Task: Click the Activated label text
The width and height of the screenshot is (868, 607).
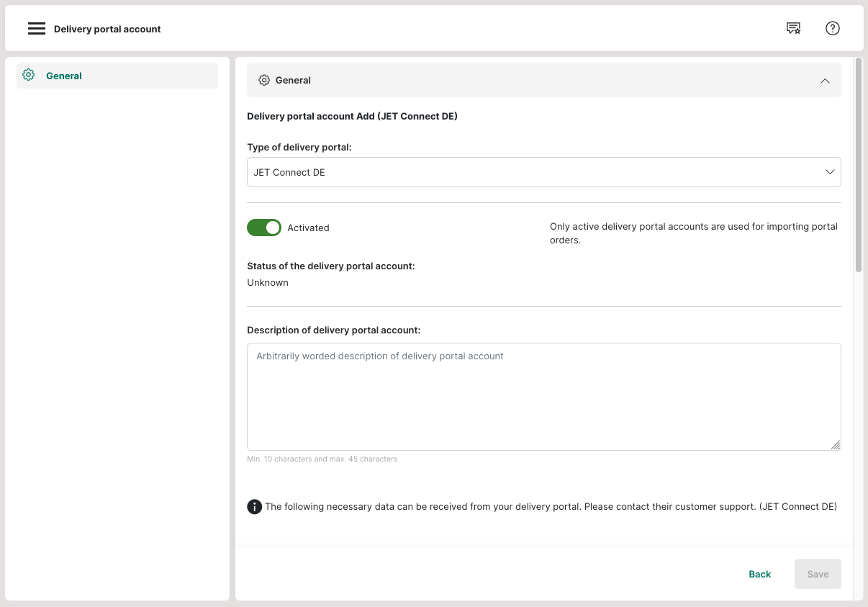Action: pyautogui.click(x=308, y=228)
